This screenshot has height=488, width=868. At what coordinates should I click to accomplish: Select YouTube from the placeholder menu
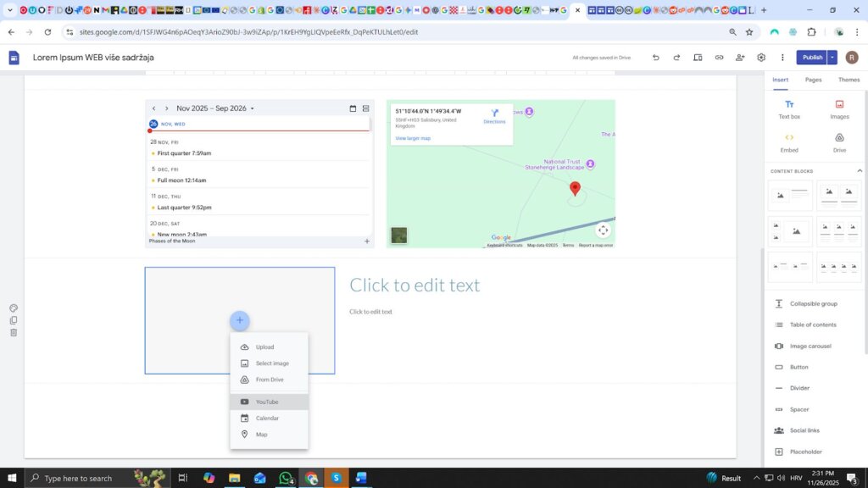pos(267,402)
